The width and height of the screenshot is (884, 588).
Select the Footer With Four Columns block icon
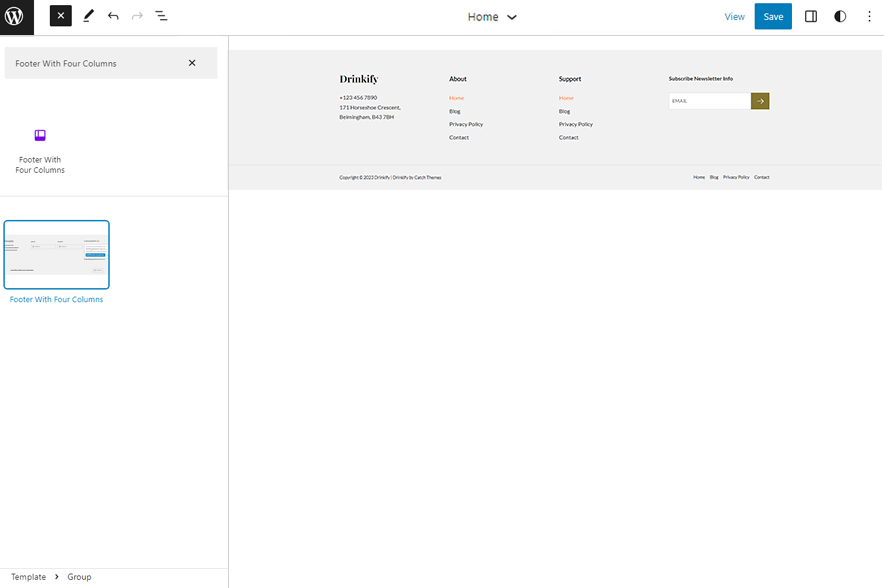tap(40, 135)
